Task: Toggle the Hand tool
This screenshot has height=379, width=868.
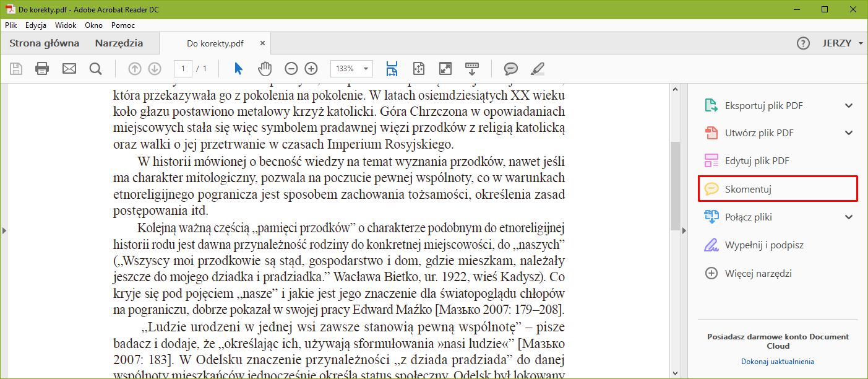Action: [x=265, y=68]
